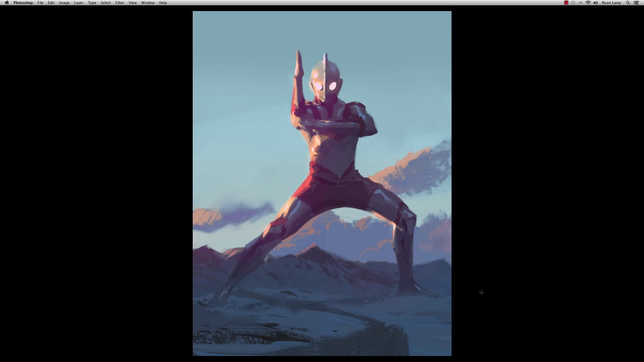The width and height of the screenshot is (644, 362).
Task: Open the Select menu
Action: [106, 3]
